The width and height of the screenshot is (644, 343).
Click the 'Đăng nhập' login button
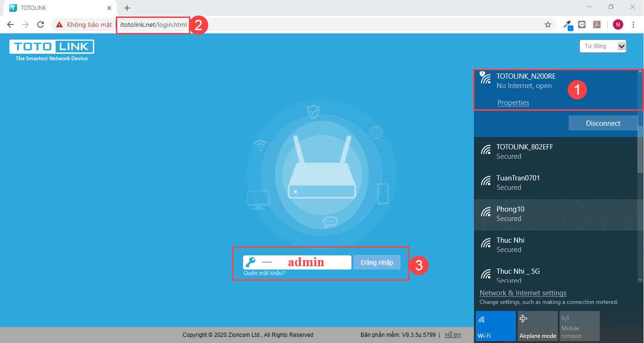point(377,262)
